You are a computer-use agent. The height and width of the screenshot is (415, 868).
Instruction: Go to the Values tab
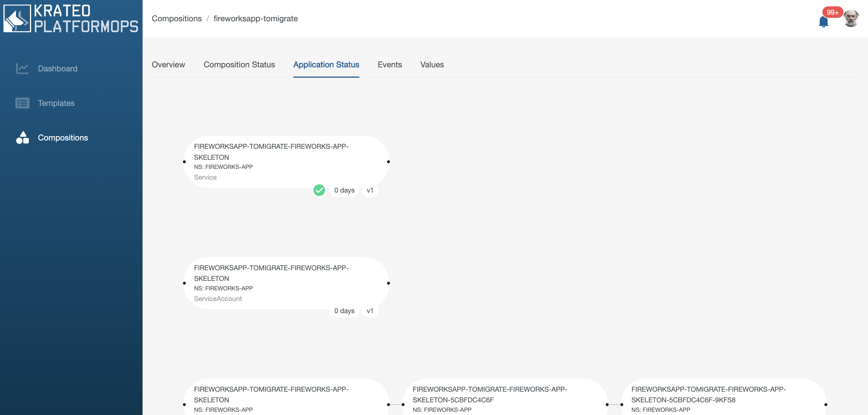coord(432,65)
